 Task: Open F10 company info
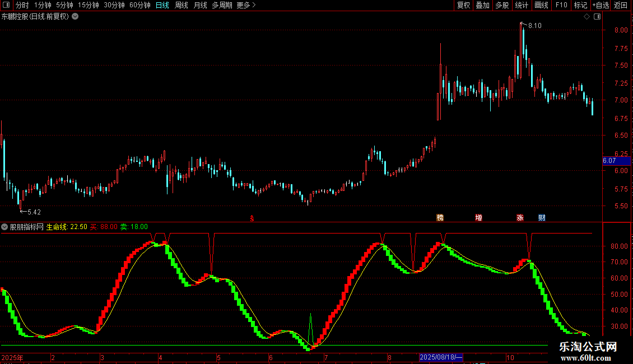click(x=561, y=5)
